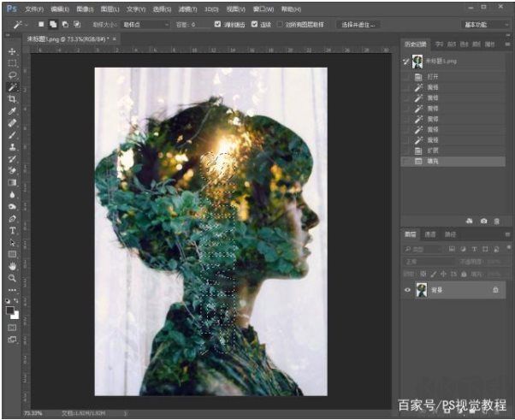The height and width of the screenshot is (420, 515).
Task: Click the 选择并遮住 button
Action: [x=358, y=25]
